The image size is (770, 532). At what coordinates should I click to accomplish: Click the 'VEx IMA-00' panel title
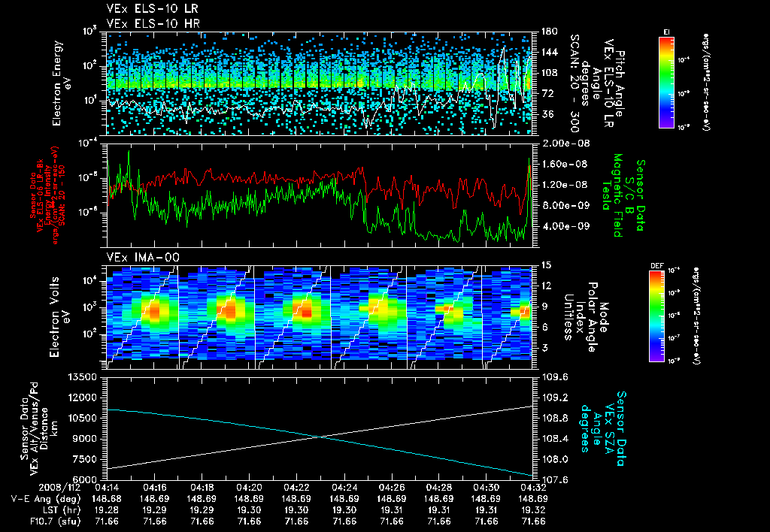coord(143,257)
